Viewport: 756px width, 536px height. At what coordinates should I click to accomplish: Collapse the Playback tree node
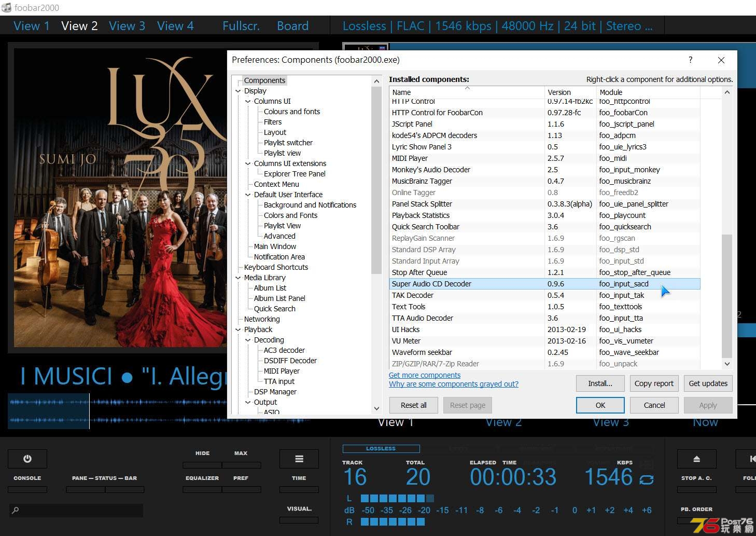238,329
